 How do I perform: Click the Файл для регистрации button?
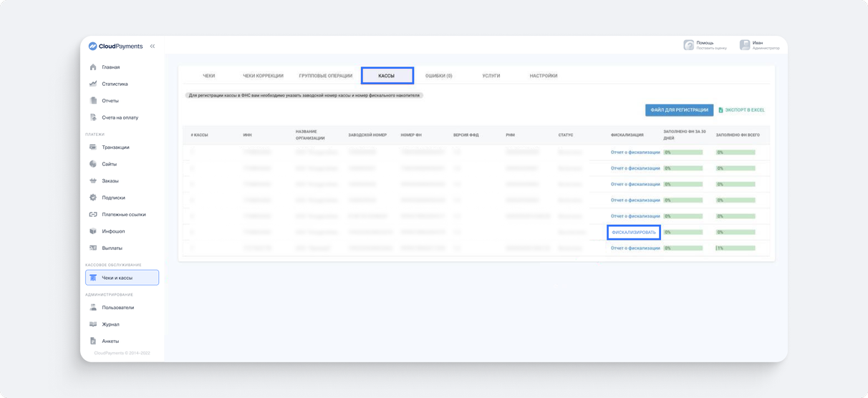679,110
